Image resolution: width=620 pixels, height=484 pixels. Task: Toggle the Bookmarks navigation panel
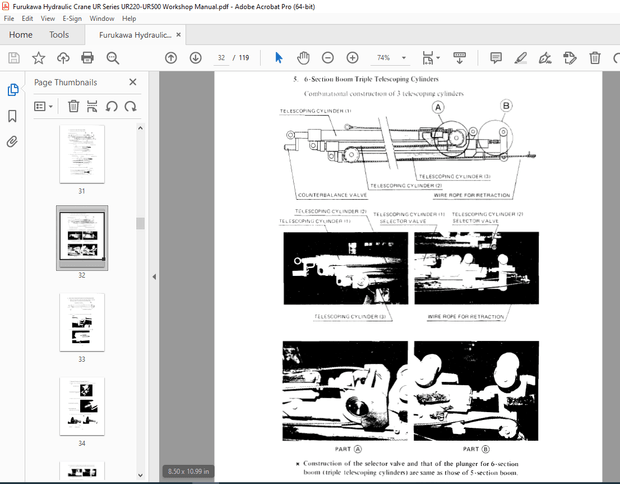pyautogui.click(x=12, y=116)
